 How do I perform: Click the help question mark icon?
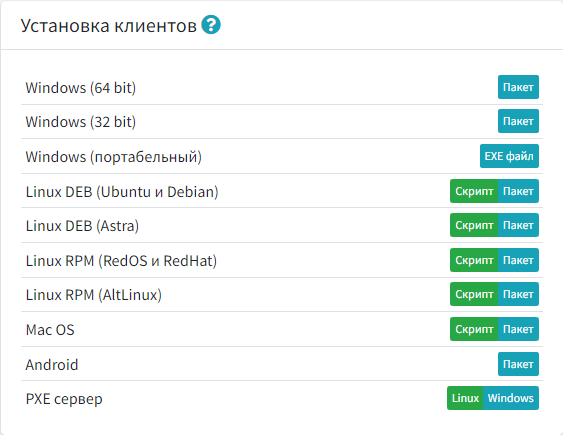tap(211, 25)
